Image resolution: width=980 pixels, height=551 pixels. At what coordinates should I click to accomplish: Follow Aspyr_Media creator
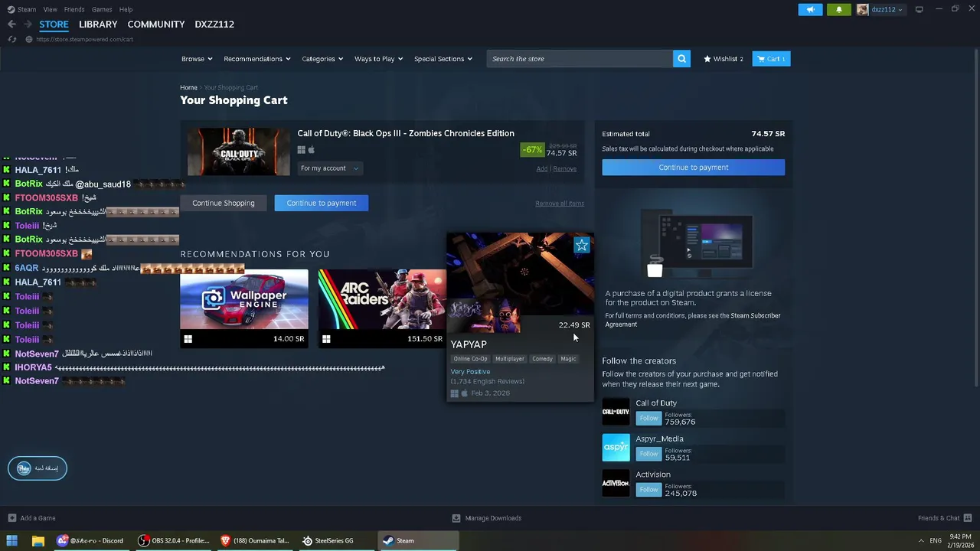[x=648, y=454]
